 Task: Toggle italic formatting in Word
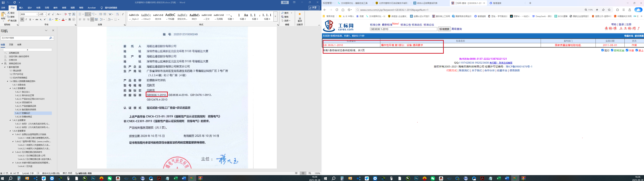click(26, 19)
